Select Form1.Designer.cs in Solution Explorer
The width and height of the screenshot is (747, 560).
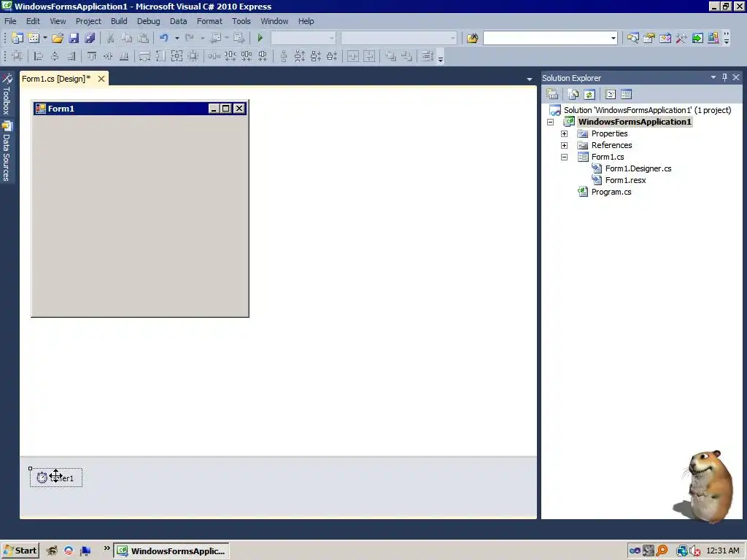(x=638, y=168)
